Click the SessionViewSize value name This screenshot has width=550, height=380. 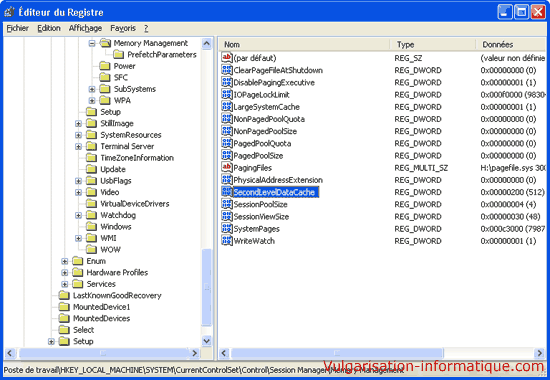point(261,216)
